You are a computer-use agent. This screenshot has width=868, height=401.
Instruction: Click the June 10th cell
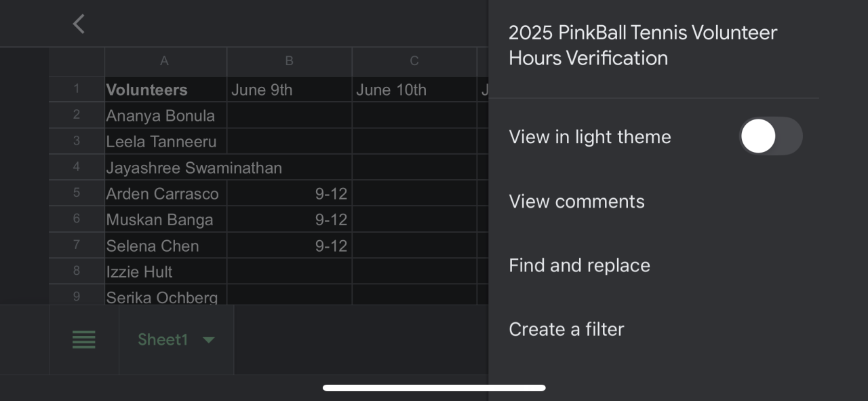click(414, 90)
